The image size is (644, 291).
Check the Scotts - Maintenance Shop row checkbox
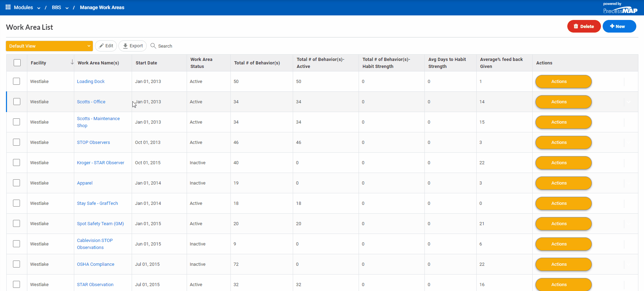click(16, 122)
